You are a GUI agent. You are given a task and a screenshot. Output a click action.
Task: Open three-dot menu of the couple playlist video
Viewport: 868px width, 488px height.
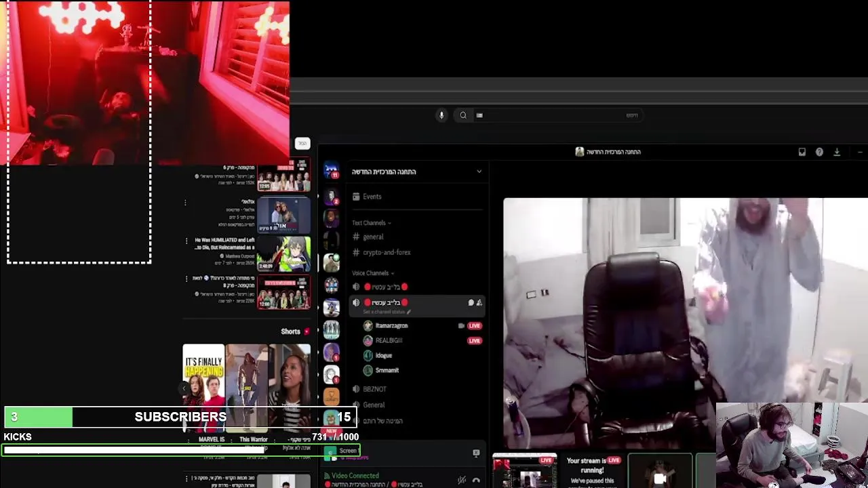[186, 202]
